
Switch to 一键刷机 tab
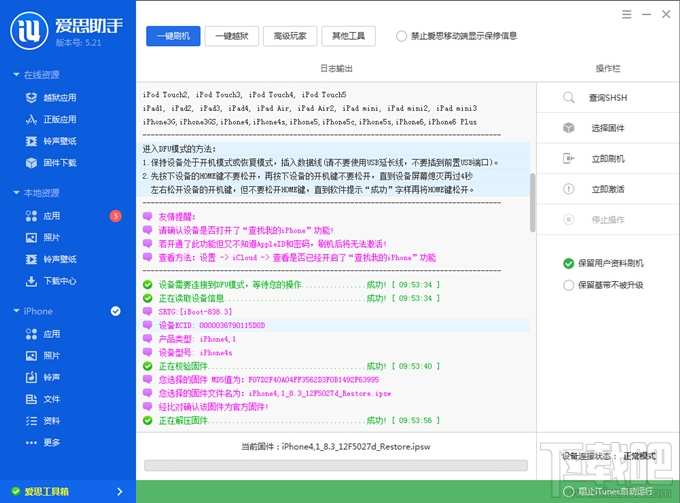pyautogui.click(x=173, y=36)
